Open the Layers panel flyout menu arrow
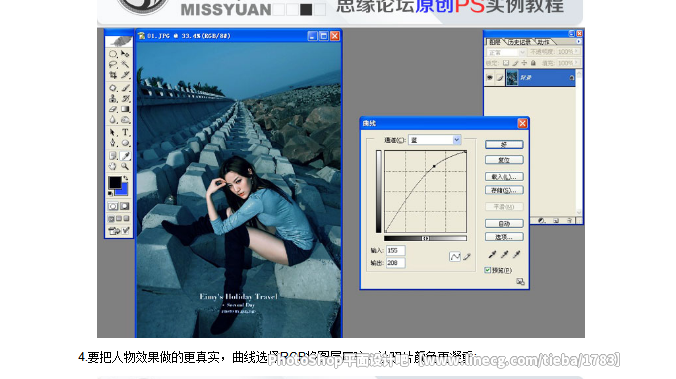The height and width of the screenshot is (379, 676). 579,41
